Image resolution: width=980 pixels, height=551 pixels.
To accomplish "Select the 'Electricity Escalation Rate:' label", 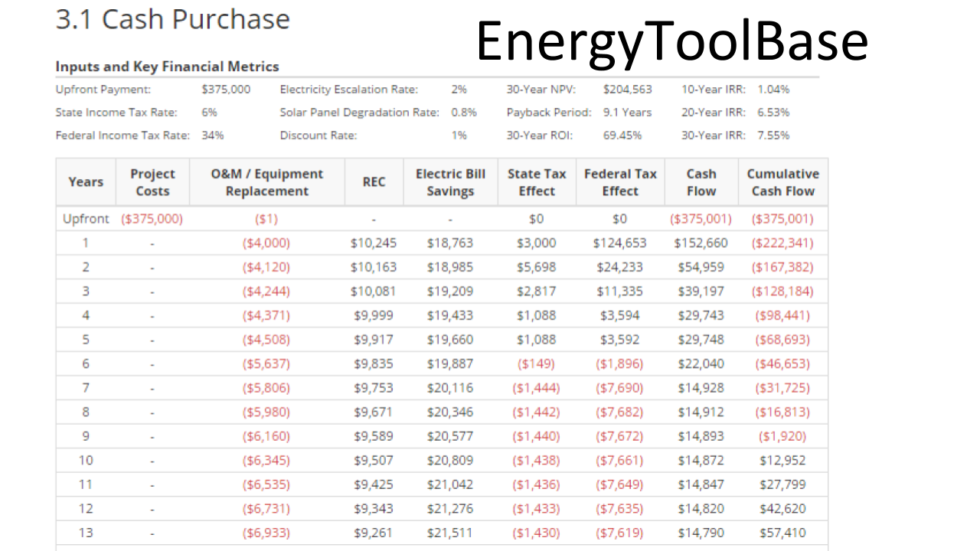I will coord(349,89).
